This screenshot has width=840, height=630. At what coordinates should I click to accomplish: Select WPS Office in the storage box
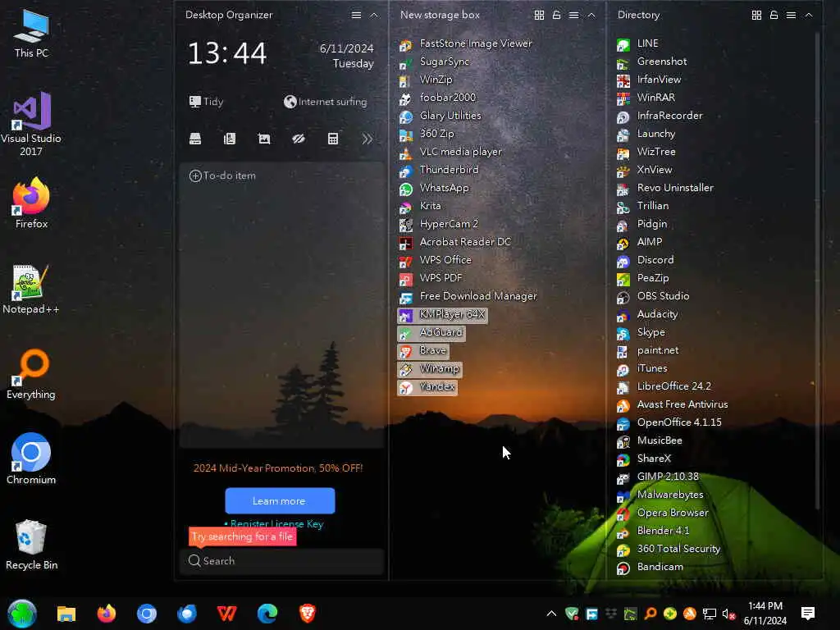(x=435, y=260)
